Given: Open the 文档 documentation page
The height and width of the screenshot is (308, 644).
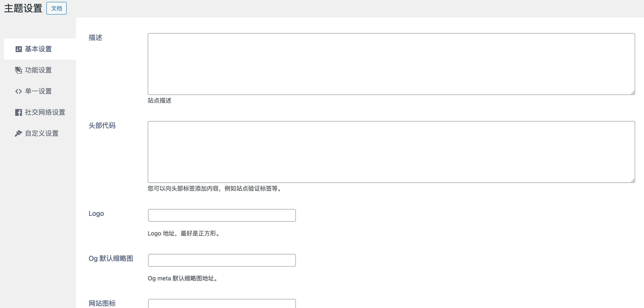Looking at the screenshot, I should [x=56, y=8].
